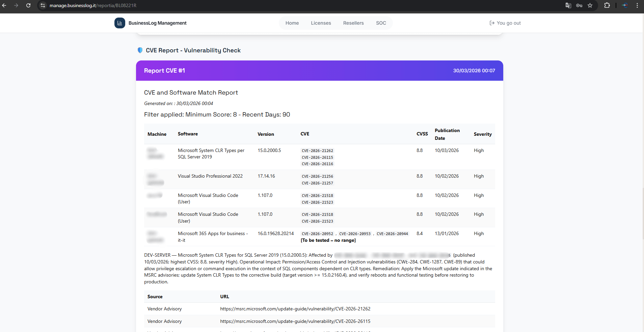Click the Version column header
This screenshot has height=332, width=644.
(266, 134)
